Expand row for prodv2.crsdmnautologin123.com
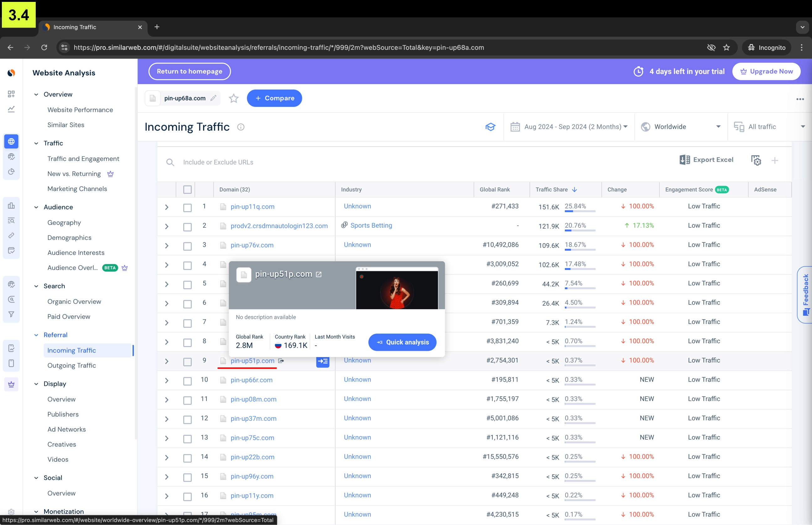This screenshot has height=525, width=812. [167, 226]
